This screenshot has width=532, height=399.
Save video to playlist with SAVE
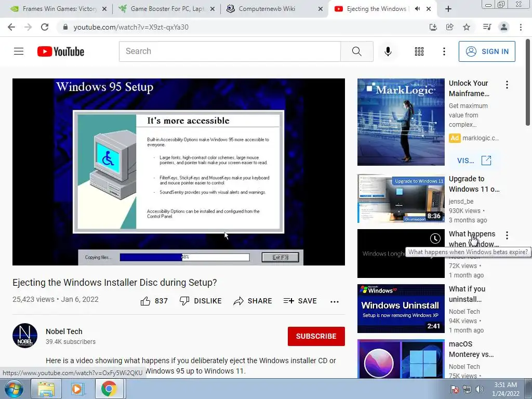point(300,301)
